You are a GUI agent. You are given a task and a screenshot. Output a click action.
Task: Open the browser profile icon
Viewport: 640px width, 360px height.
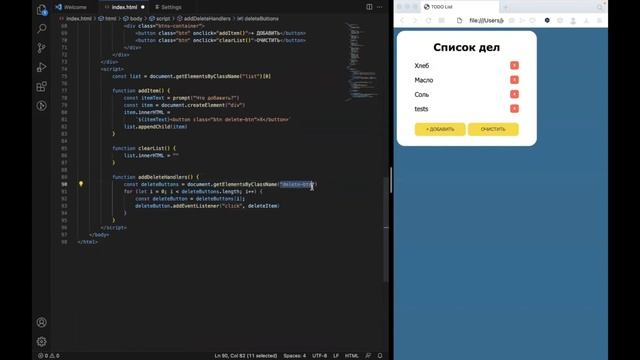(x=573, y=20)
